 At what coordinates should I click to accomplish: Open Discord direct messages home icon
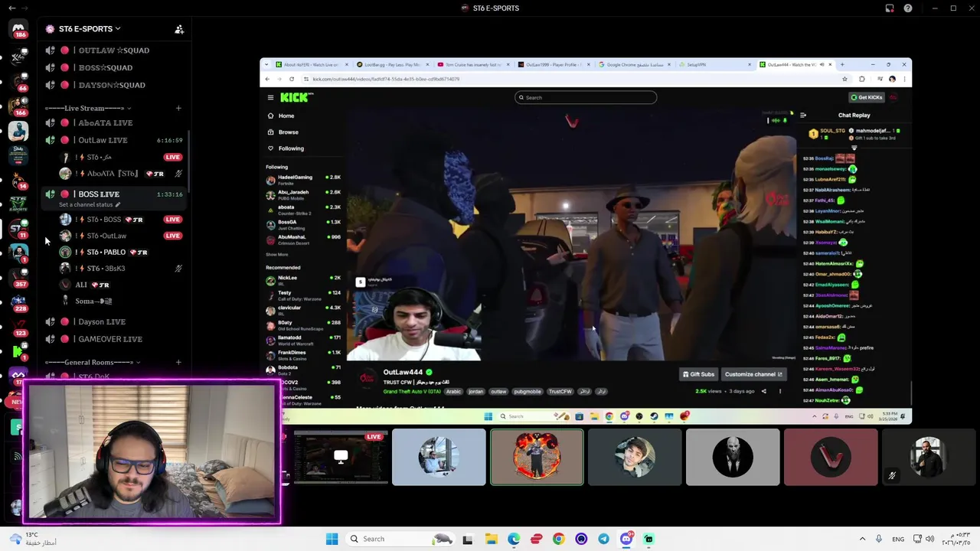(x=18, y=29)
